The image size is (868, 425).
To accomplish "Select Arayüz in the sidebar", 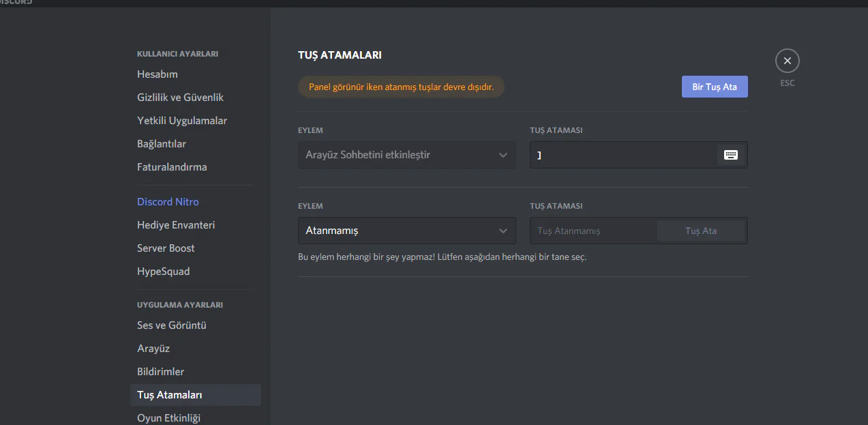I will [x=153, y=349].
